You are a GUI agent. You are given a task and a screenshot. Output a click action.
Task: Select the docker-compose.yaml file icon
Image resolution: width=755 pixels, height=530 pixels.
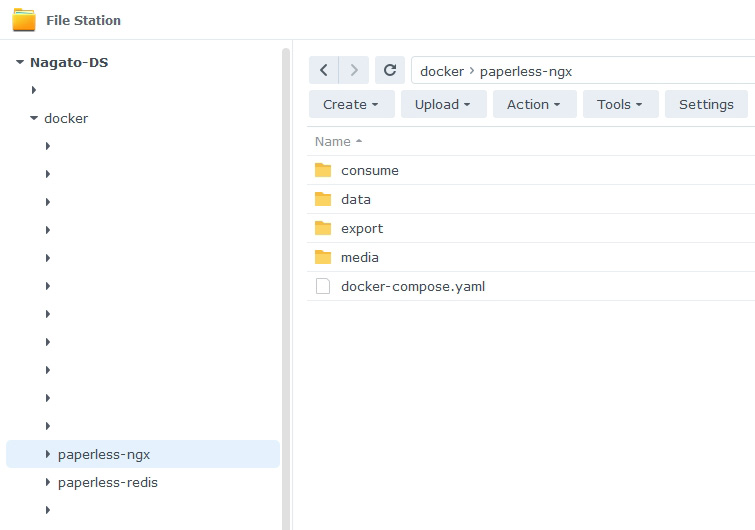323,286
